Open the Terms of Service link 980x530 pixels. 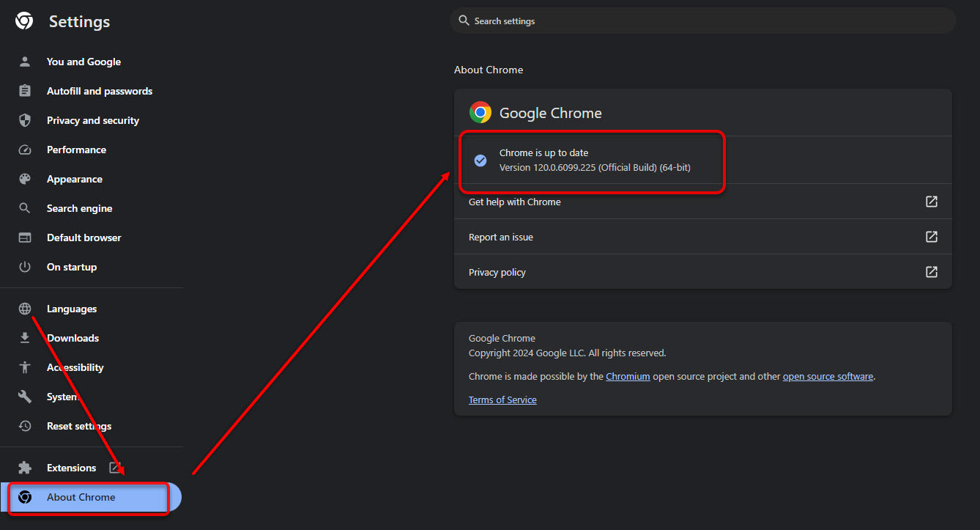tap(502, 400)
